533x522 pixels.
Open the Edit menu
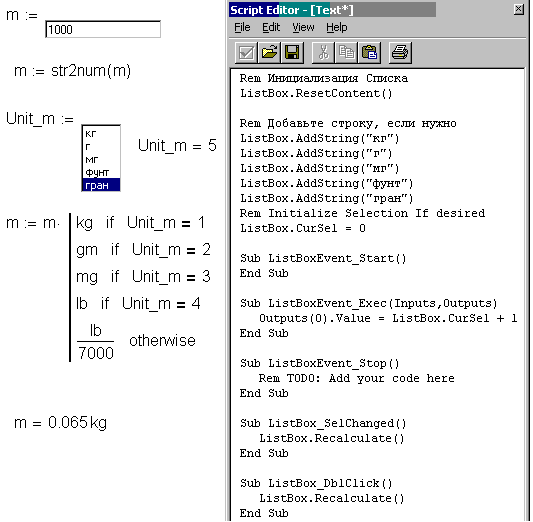[271, 27]
